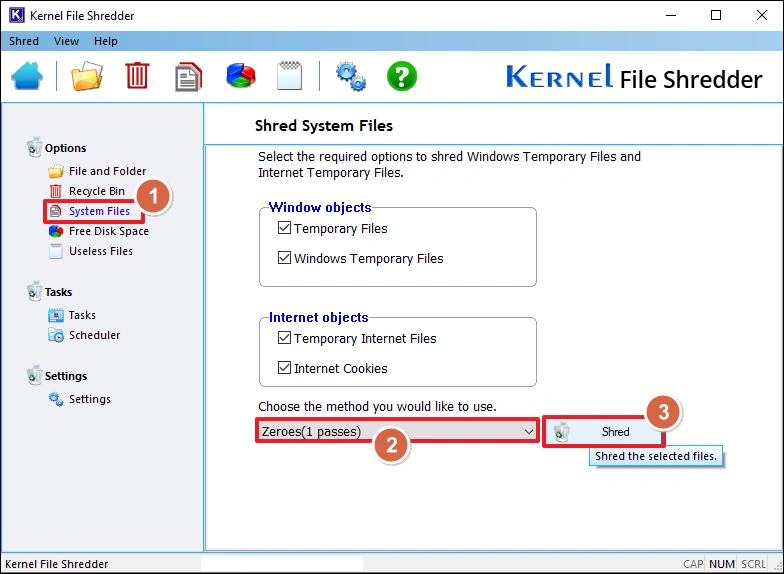Select Recycle Bin in Options tree

[96, 192]
